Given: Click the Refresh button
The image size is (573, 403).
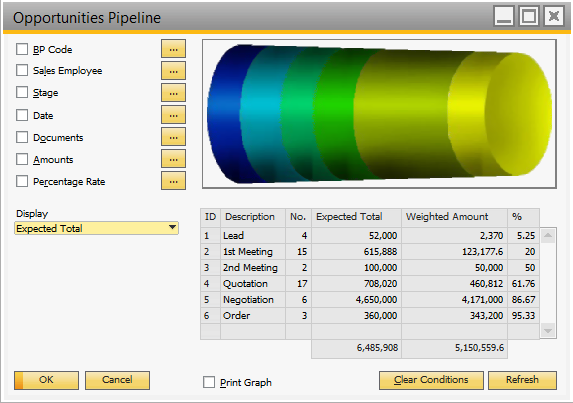Looking at the screenshot, I should 522,380.
